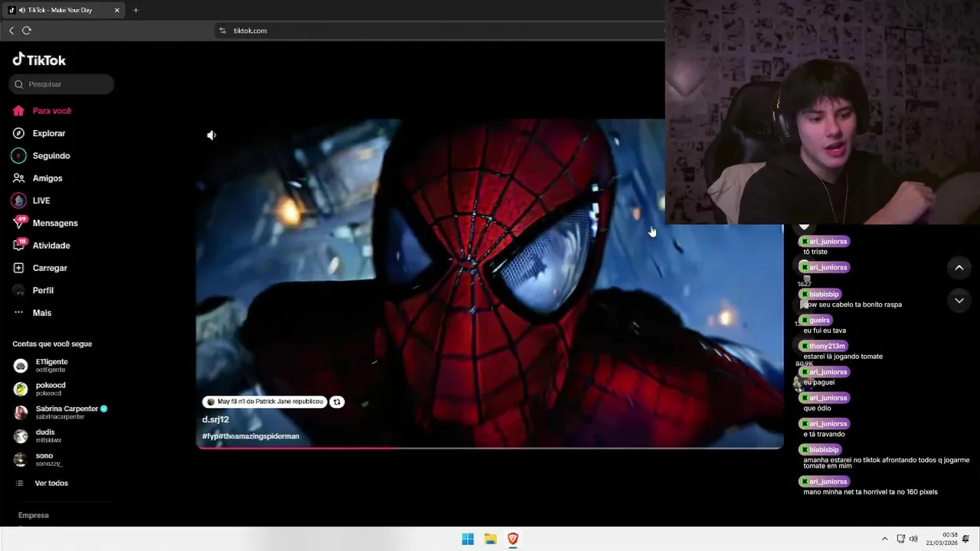Click the tiktok.com address bar

(250, 31)
